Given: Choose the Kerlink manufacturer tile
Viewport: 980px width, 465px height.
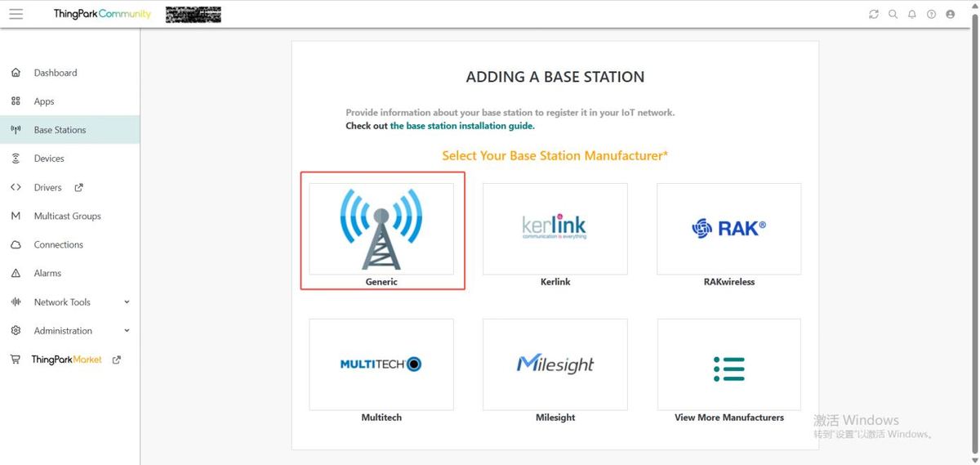Looking at the screenshot, I should click(x=555, y=228).
